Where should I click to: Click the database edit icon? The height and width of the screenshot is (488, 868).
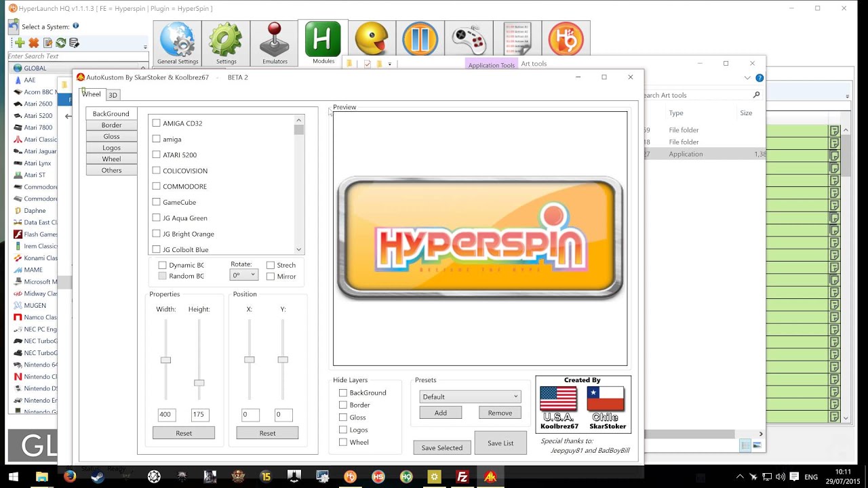pyautogui.click(x=74, y=43)
